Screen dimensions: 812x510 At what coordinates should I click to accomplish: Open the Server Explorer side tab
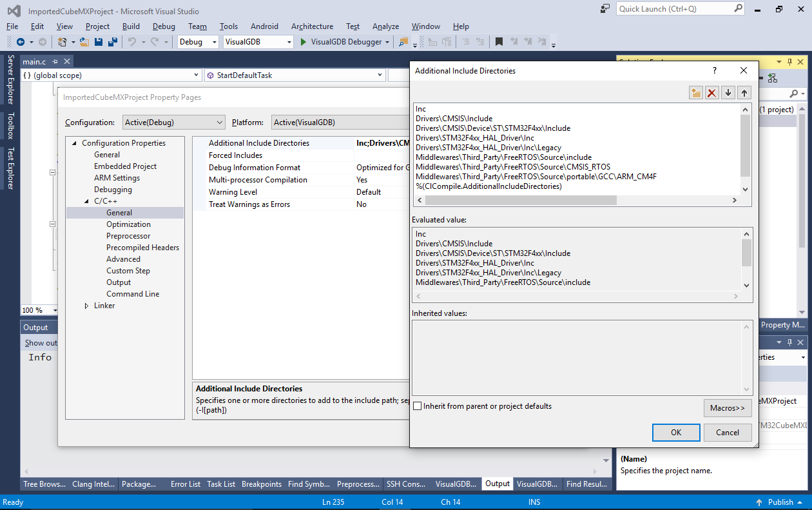10,80
